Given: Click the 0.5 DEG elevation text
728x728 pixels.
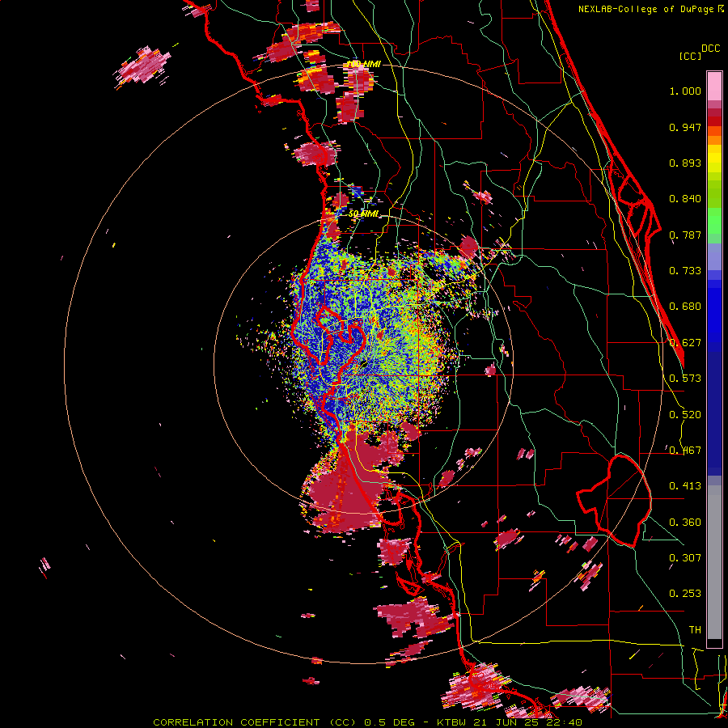Looking at the screenshot, I should click(x=390, y=722).
